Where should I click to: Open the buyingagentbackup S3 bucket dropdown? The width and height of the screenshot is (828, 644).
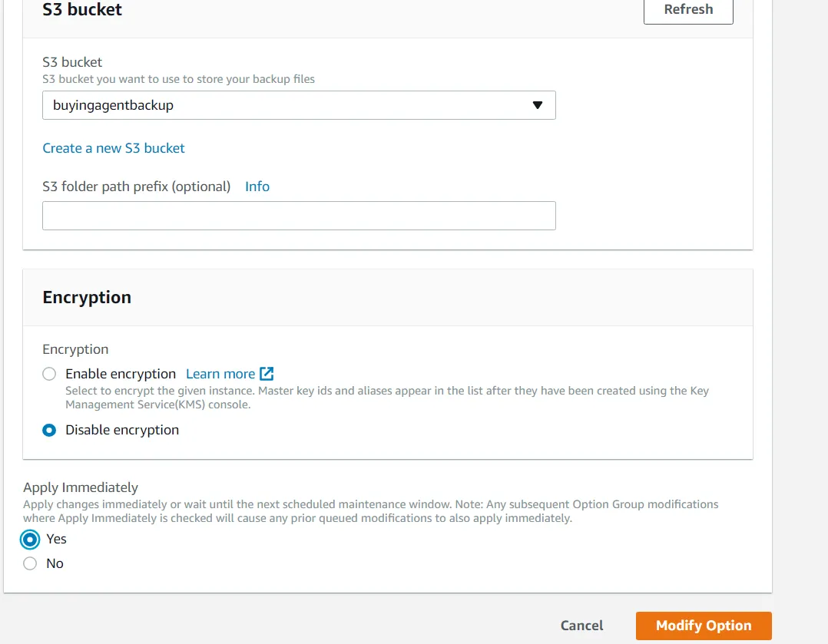[298, 105]
